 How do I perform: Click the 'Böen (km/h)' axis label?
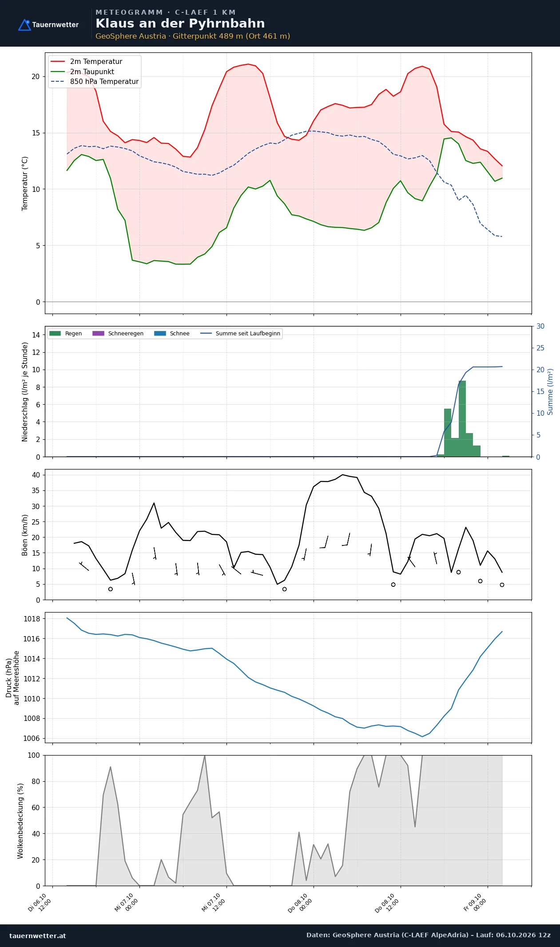(x=25, y=535)
